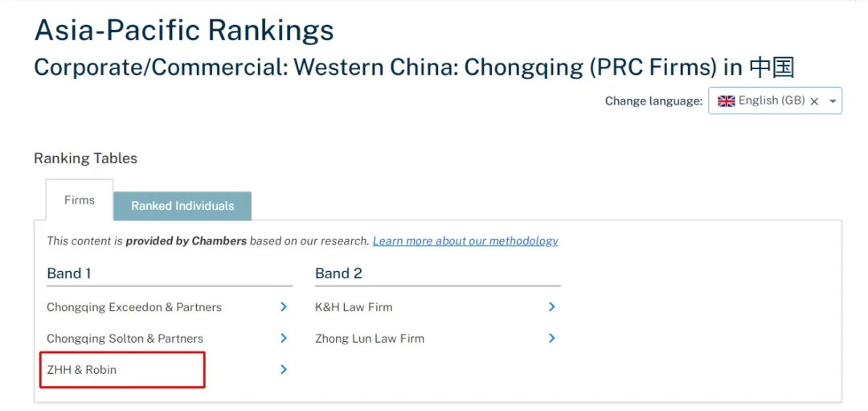868x411 pixels.
Task: Click chevron arrow next to Zhong Lun Law Firm
Action: pos(552,338)
